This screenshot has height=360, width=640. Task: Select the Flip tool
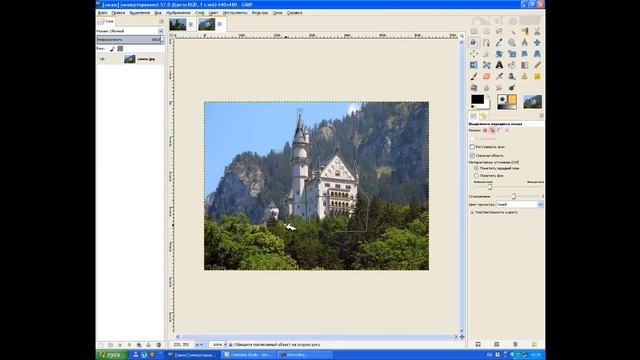474,65
